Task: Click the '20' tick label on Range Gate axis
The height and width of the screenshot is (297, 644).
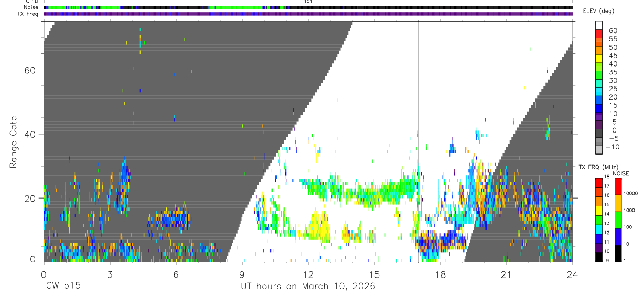Action: pyautogui.click(x=29, y=199)
